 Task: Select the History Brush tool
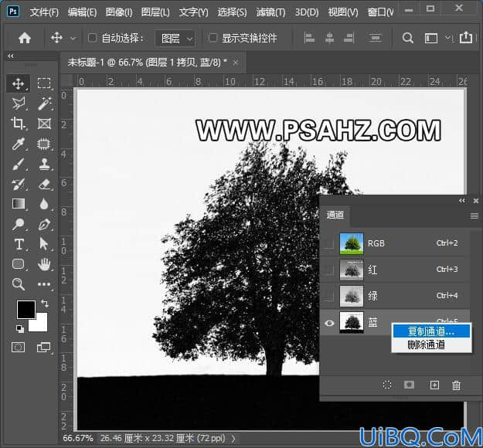(x=19, y=184)
